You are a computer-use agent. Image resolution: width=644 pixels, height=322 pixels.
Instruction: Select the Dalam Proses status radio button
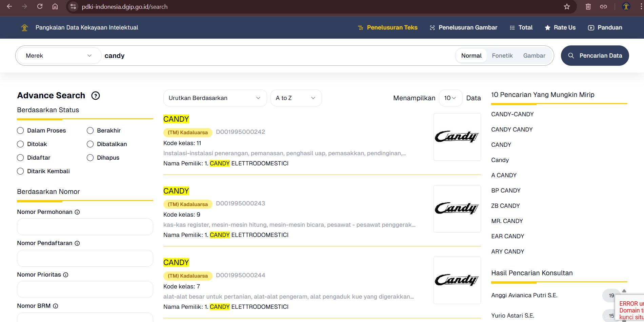(x=20, y=130)
